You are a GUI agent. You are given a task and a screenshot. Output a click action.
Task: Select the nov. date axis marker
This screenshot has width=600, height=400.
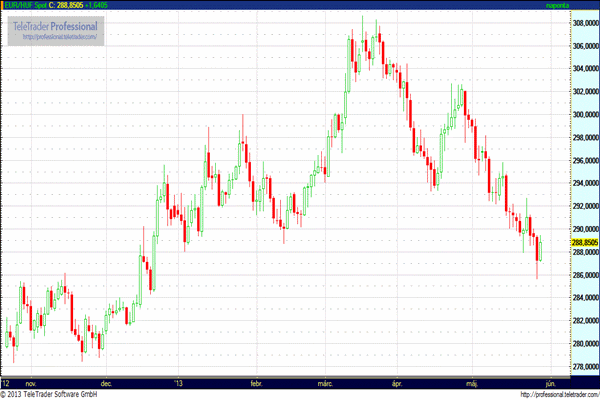(x=31, y=383)
